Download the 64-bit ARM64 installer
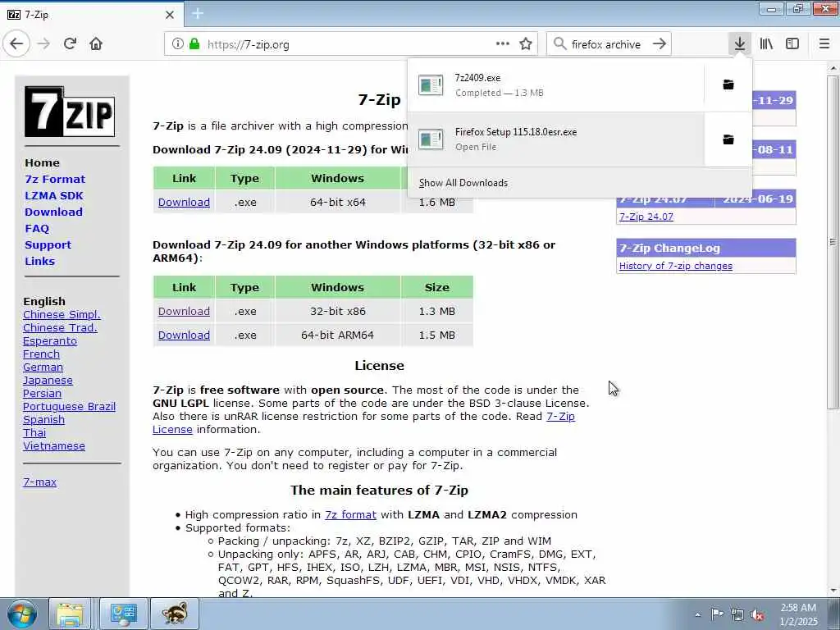This screenshot has height=630, width=840. (184, 335)
